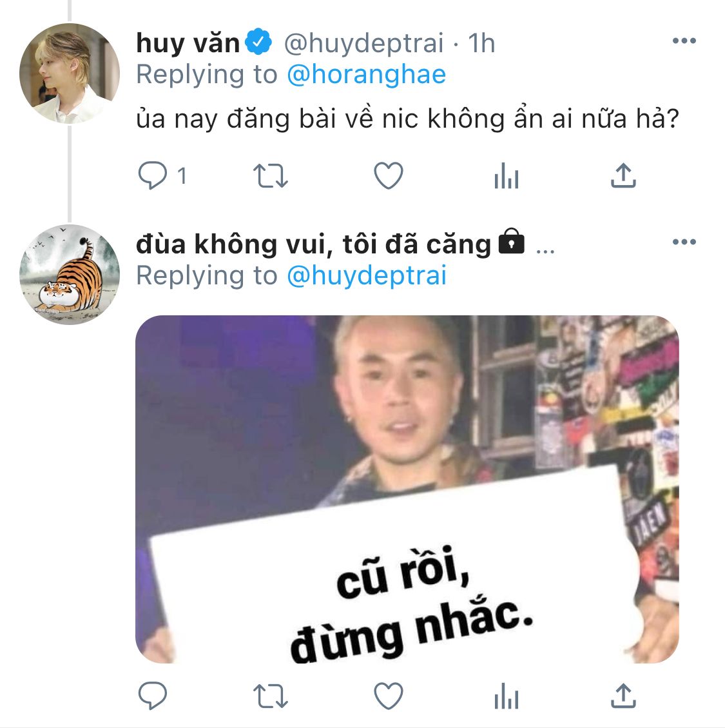Open huy văn's profile picture
This screenshot has width=725, height=728.
[x=70, y=74]
